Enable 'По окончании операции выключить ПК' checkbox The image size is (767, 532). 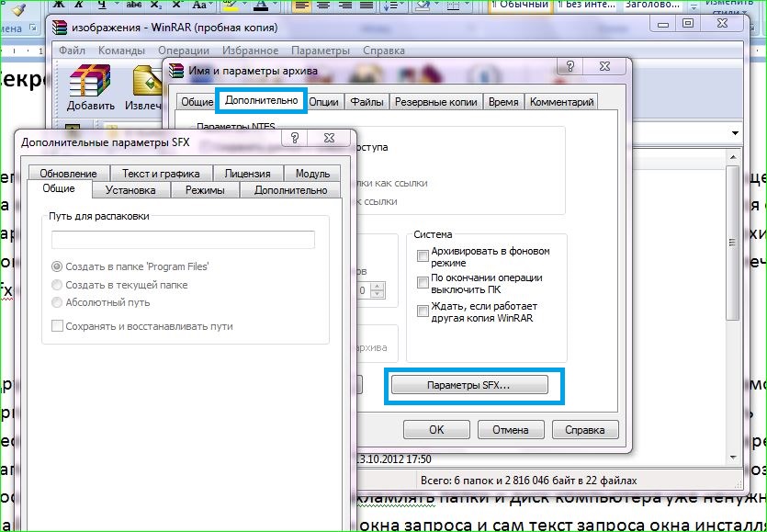pos(423,282)
